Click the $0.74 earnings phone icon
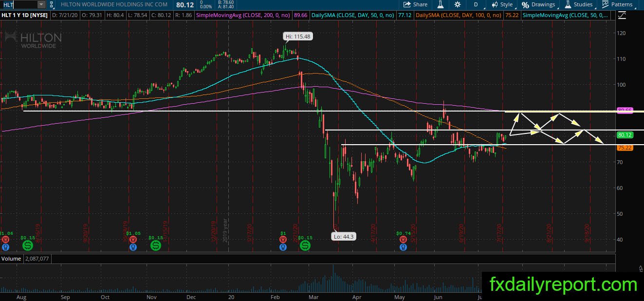644x301 pixels. [403, 240]
